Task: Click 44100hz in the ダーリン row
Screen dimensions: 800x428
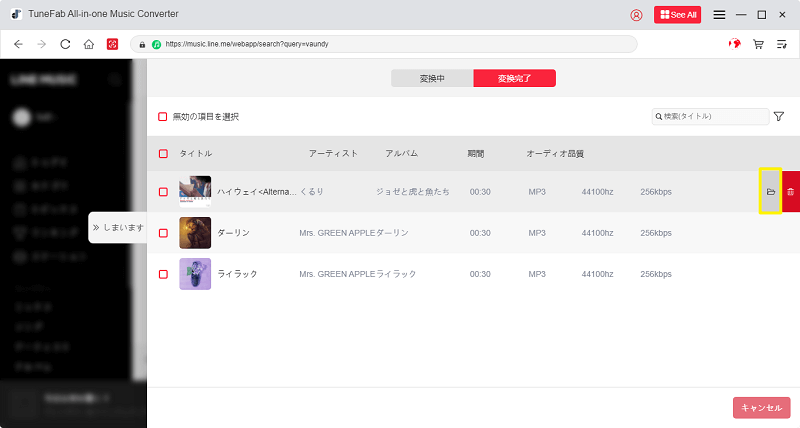Action: point(597,233)
